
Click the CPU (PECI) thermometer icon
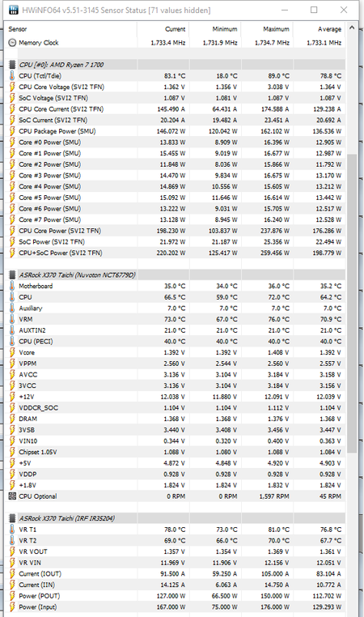pyautogui.click(x=13, y=341)
